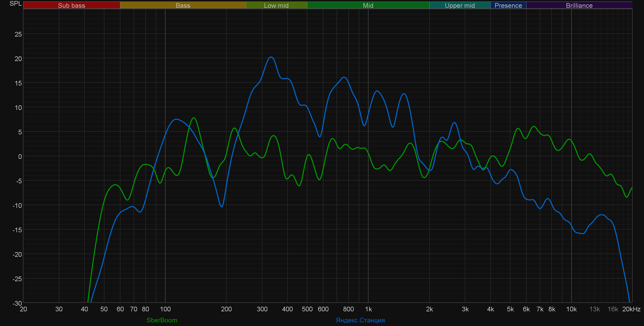The height and width of the screenshot is (326, 644).
Task: Click the 5k frequency axis label
Action: tap(510, 309)
